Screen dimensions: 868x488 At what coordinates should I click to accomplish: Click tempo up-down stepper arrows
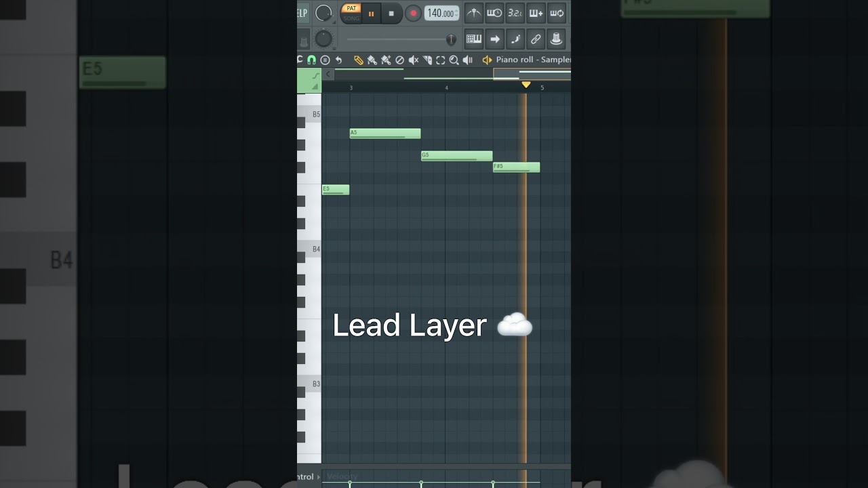(x=456, y=13)
